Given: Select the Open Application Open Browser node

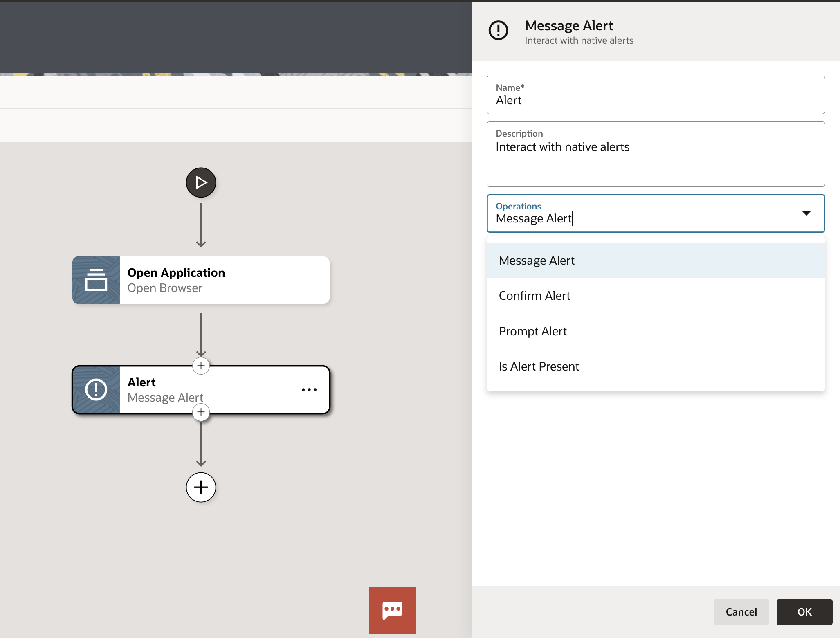Looking at the screenshot, I should tap(224, 280).
